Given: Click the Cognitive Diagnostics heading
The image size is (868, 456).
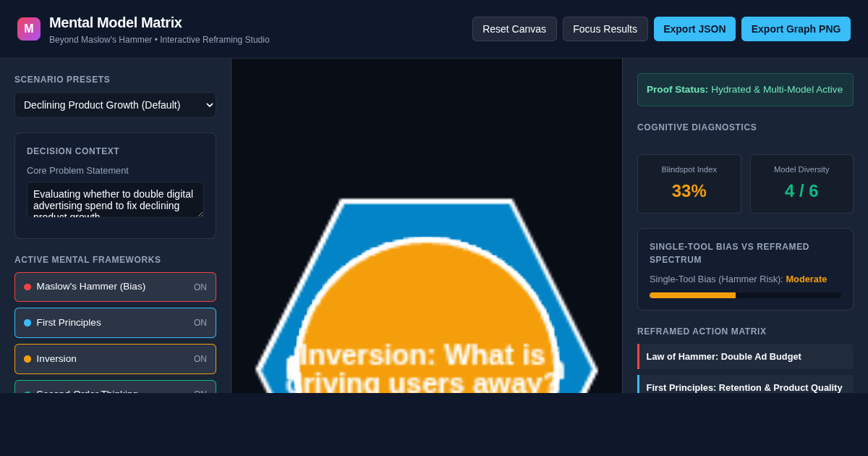Looking at the screenshot, I should [x=697, y=127].
